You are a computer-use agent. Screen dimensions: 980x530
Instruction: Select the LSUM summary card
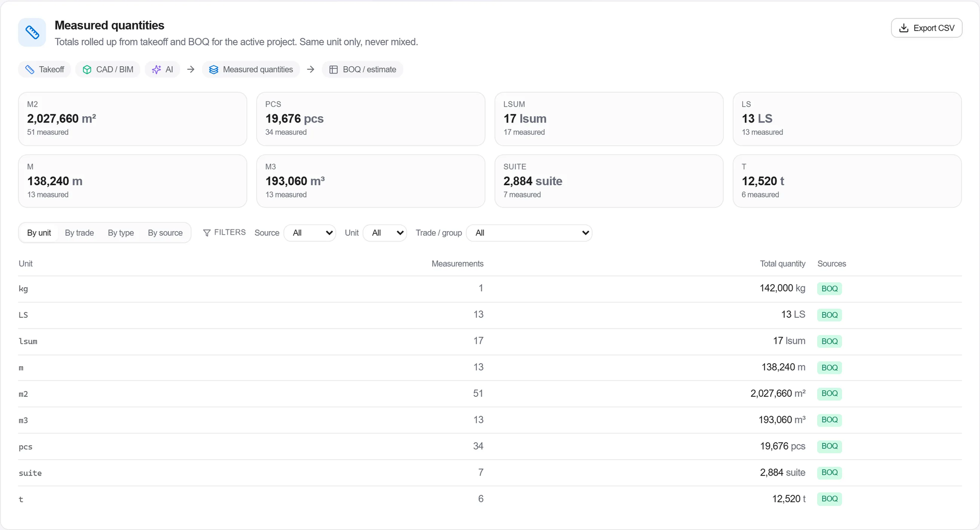click(x=609, y=119)
